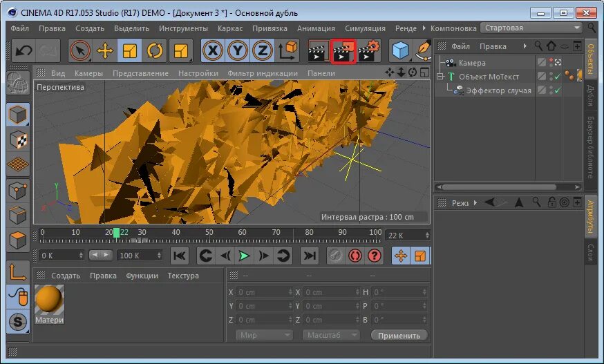Step to next frame
The image size is (604, 364).
coord(263,256)
